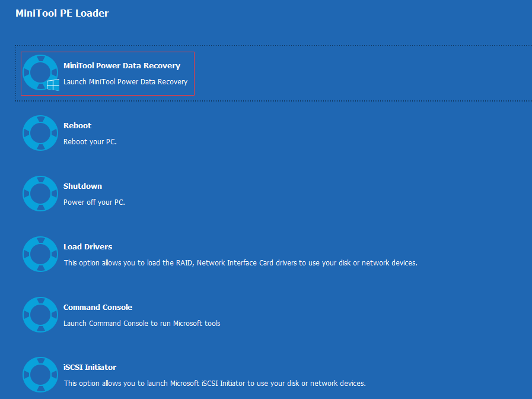The height and width of the screenshot is (399, 532).
Task: Click the Reboot lifebuoy icon
Action: pyautogui.click(x=40, y=133)
